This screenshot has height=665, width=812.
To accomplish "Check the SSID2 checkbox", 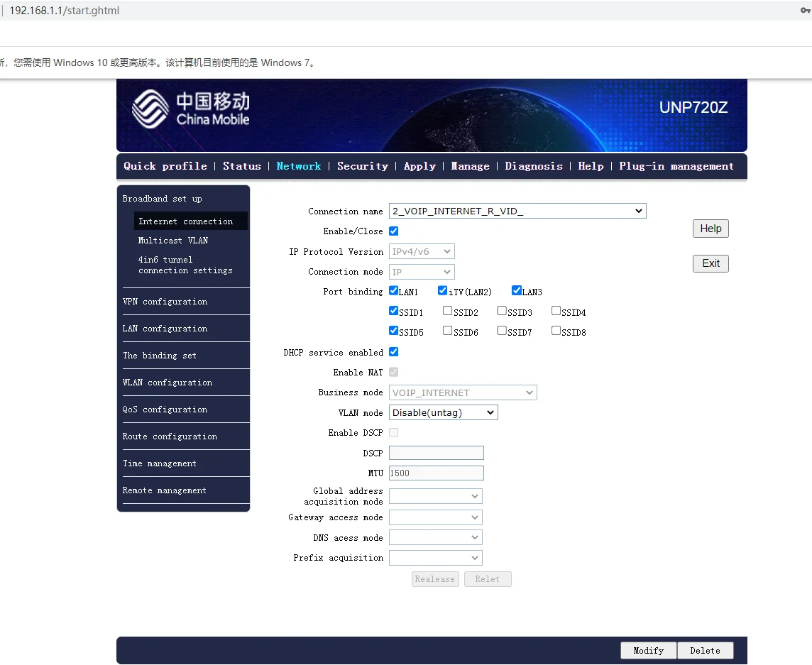I will click(447, 311).
